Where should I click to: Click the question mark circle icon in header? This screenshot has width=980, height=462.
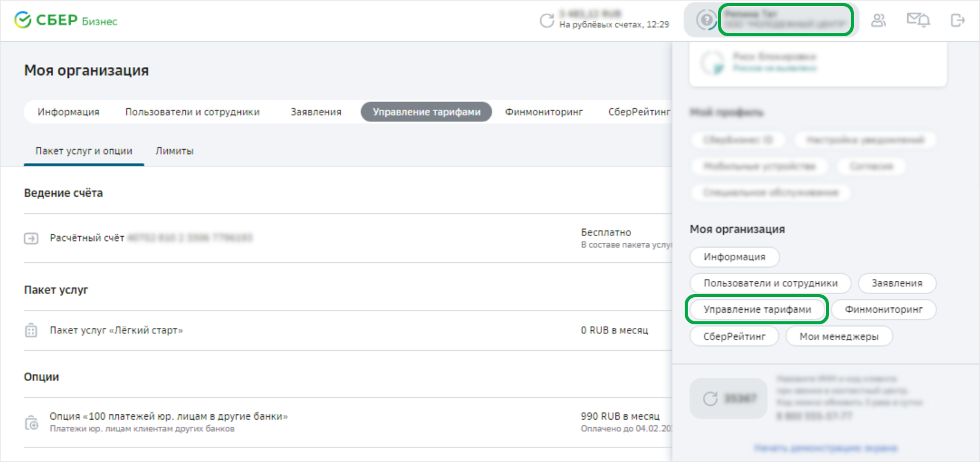click(705, 20)
